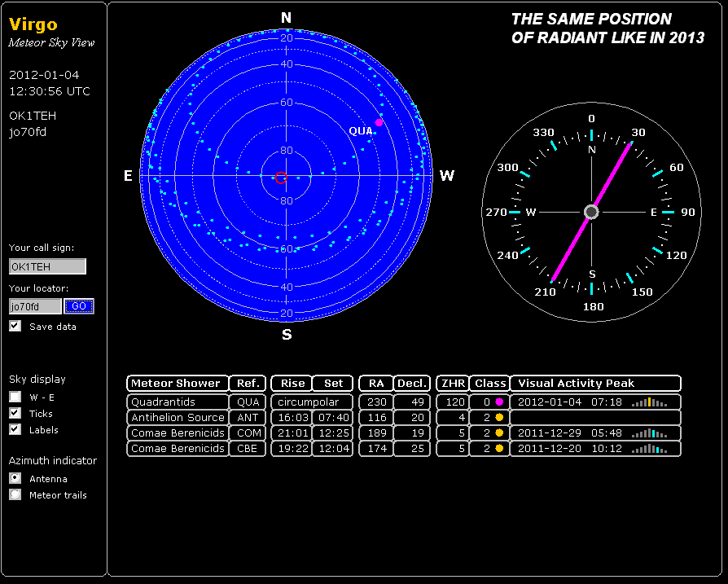Click the yellow class dot in Antihelion Source row
The width and height of the screenshot is (728, 584).
(x=499, y=418)
